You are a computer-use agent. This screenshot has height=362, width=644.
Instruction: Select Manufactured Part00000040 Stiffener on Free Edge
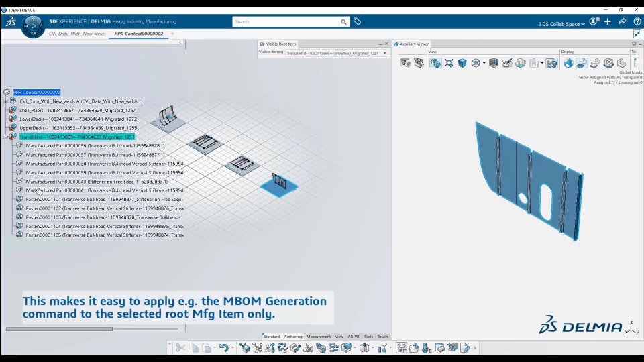click(97, 182)
